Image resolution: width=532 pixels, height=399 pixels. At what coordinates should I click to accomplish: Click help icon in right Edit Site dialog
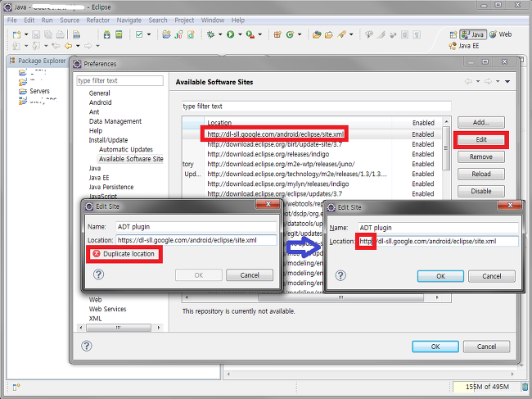click(340, 275)
